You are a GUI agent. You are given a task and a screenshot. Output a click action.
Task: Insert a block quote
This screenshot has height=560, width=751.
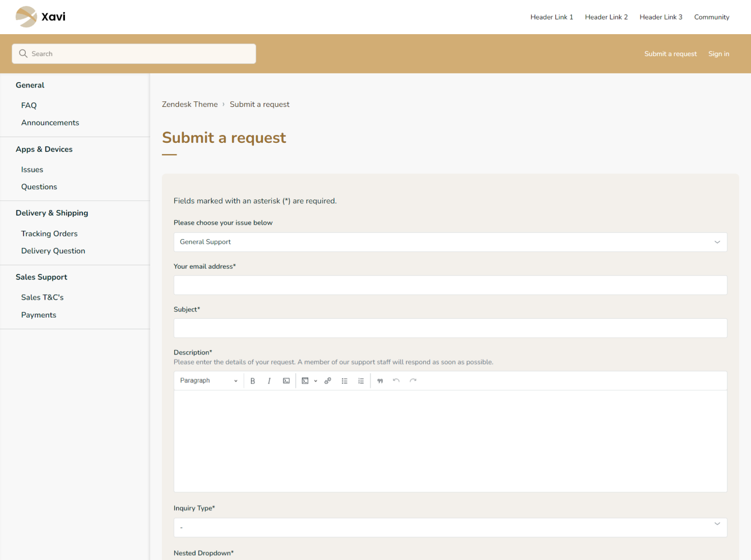tap(380, 381)
